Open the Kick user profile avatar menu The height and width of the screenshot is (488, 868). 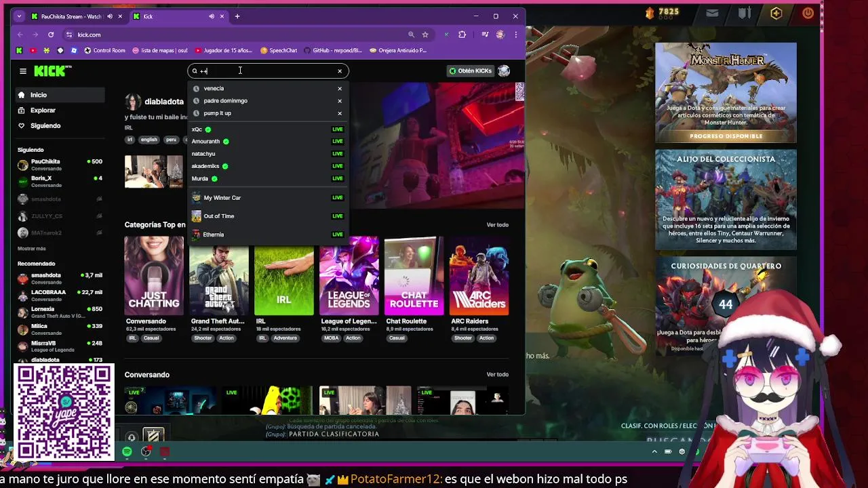click(x=504, y=71)
